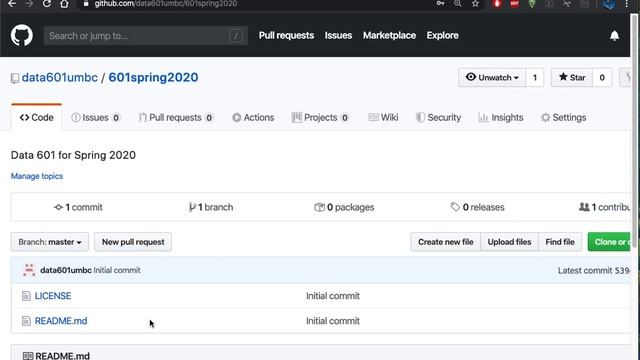Click the browser home icon
The image size is (640, 360).
point(64,4)
